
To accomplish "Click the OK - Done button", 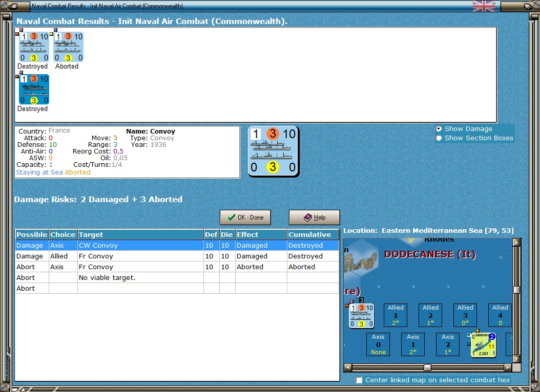I will (x=245, y=217).
